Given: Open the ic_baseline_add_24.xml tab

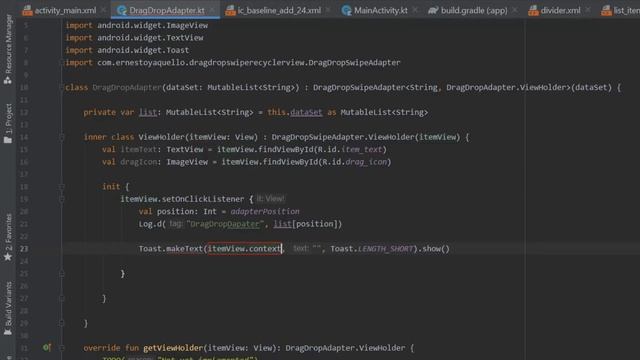Looking at the screenshot, I should click(x=279, y=10).
